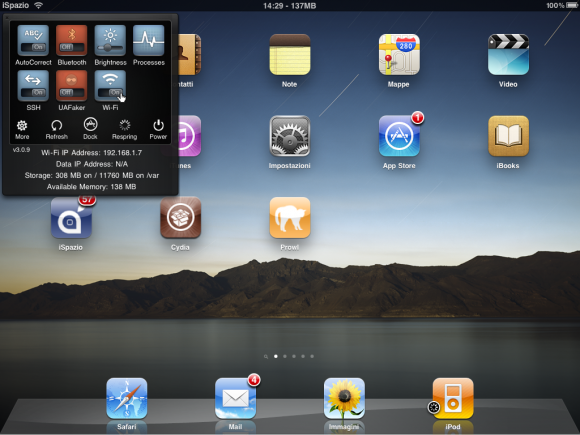Open the Dock option in SBSettings
580x435 pixels.
coord(90,128)
